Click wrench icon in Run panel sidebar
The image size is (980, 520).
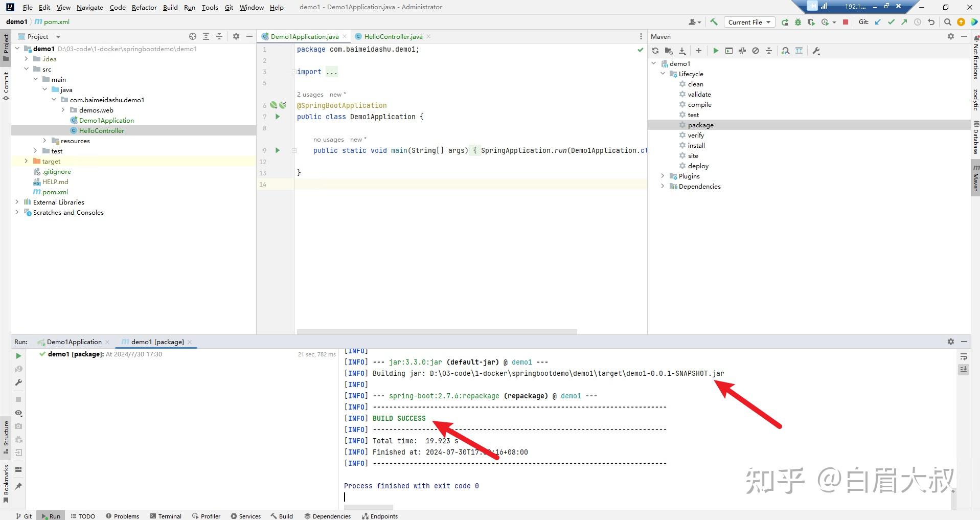[x=18, y=382]
